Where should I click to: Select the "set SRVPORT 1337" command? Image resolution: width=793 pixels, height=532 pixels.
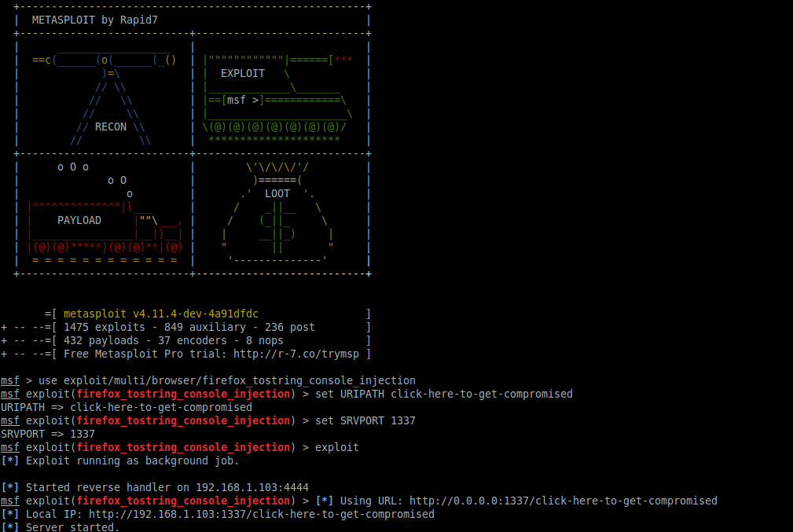[x=365, y=420]
